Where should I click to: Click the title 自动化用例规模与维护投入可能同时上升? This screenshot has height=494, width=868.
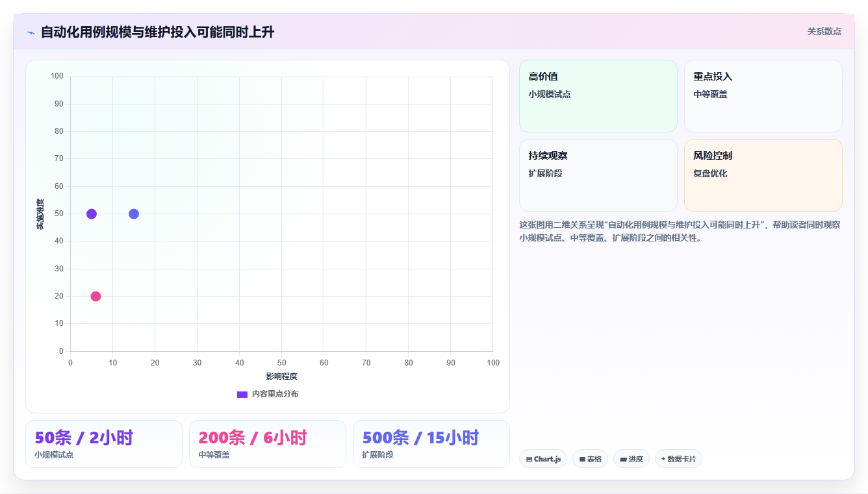(158, 32)
